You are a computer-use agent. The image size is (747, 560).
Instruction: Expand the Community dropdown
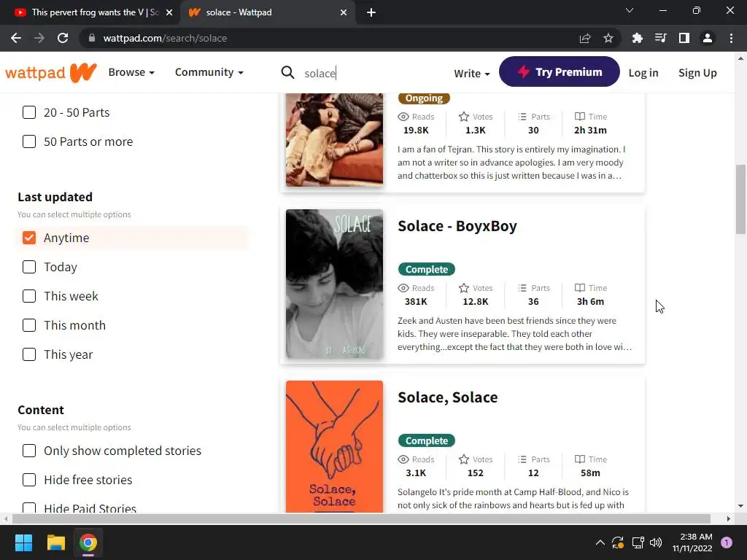209,72
